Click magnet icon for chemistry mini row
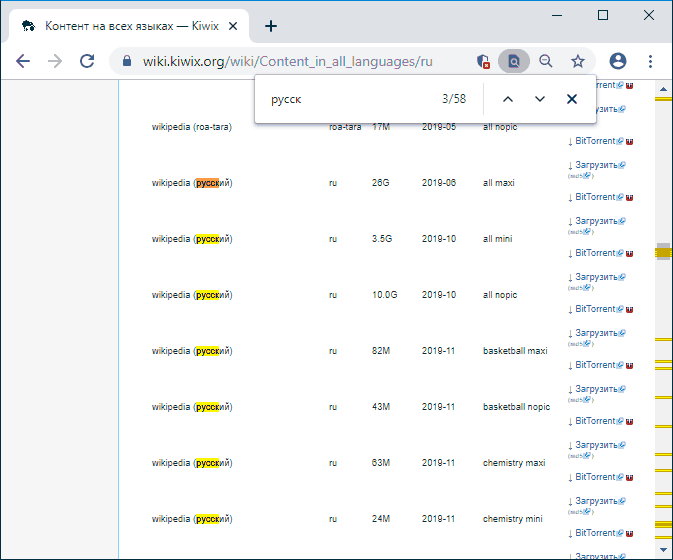This screenshot has height=560, width=673. click(x=629, y=533)
